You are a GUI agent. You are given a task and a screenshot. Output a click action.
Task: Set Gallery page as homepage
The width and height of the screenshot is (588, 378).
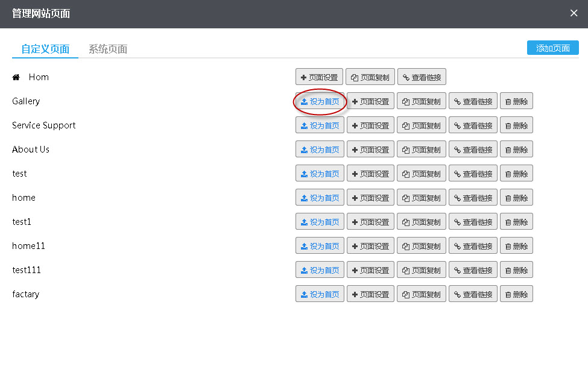click(320, 101)
